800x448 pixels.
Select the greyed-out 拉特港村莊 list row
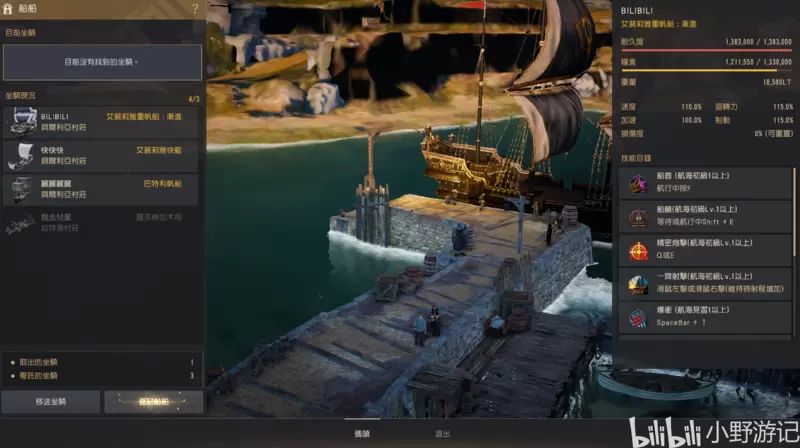click(101, 223)
